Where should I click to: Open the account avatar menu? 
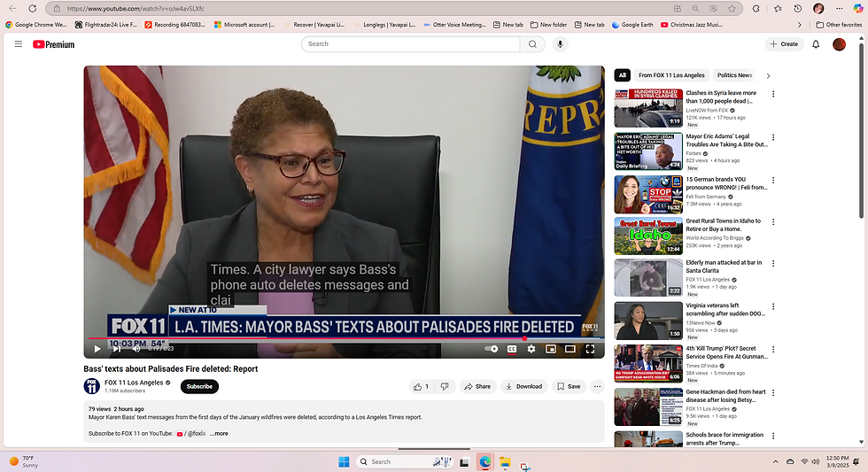click(840, 44)
